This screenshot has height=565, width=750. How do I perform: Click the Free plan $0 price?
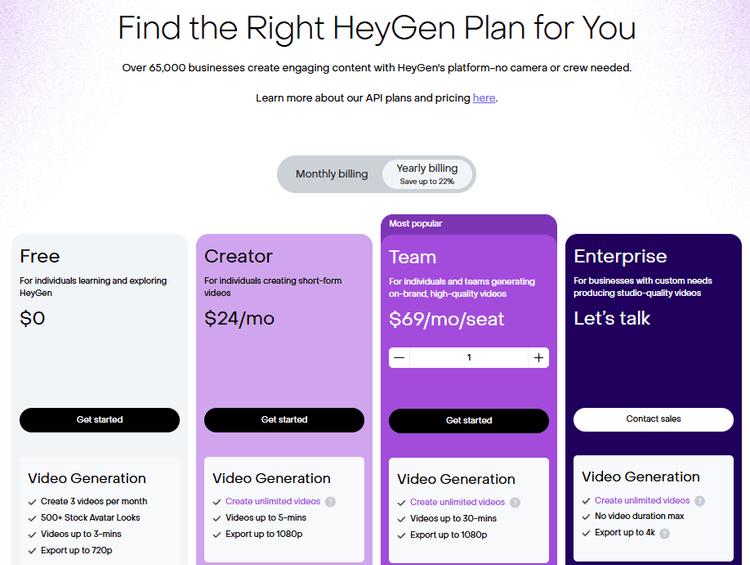point(32,318)
